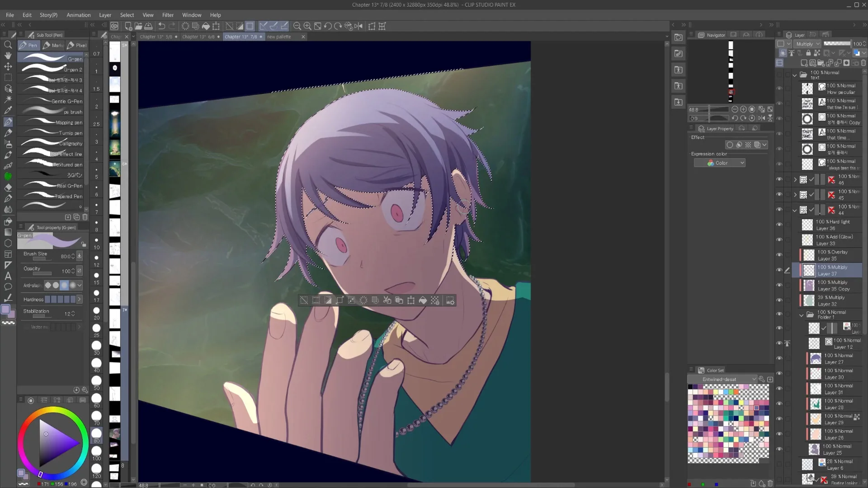Toggle Clip to layer below button
The width and height of the screenshot is (868, 488).
click(783, 53)
